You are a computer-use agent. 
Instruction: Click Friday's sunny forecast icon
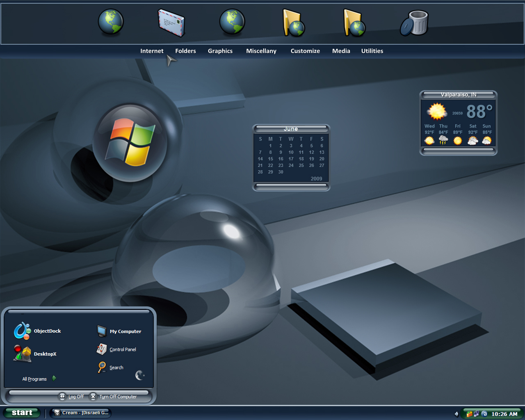(x=458, y=141)
